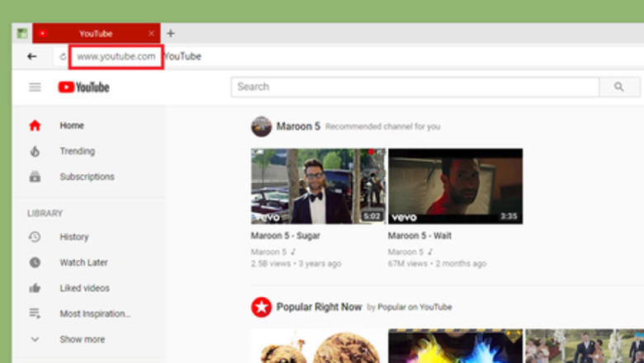644x363 pixels.
Task: Expand the Show more chevron
Action: (x=35, y=339)
